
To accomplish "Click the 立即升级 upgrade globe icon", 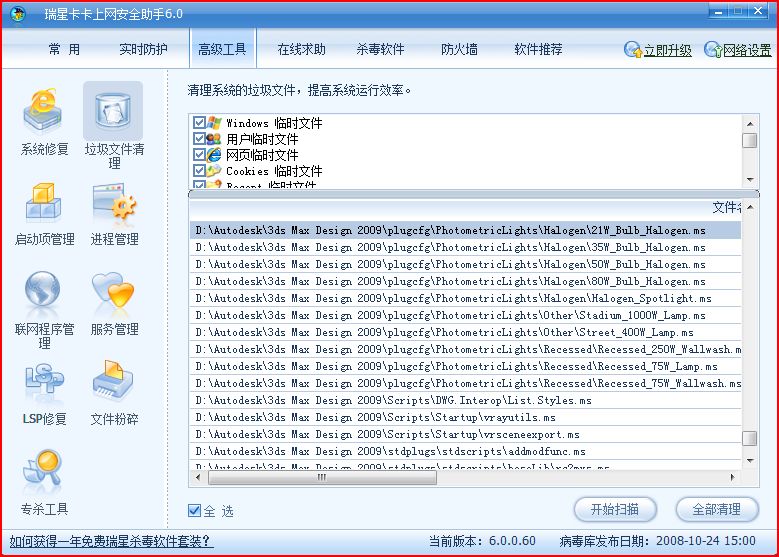I will coord(633,49).
